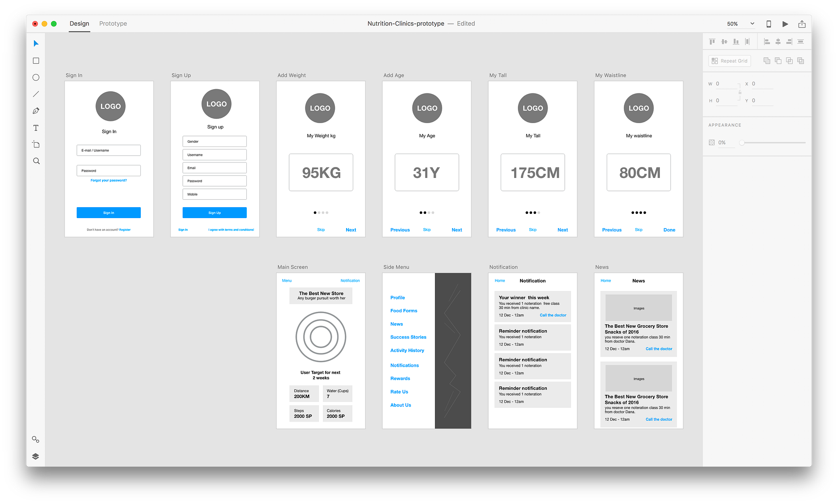
Task: Switch to the Prototype tab
Action: 113,23
